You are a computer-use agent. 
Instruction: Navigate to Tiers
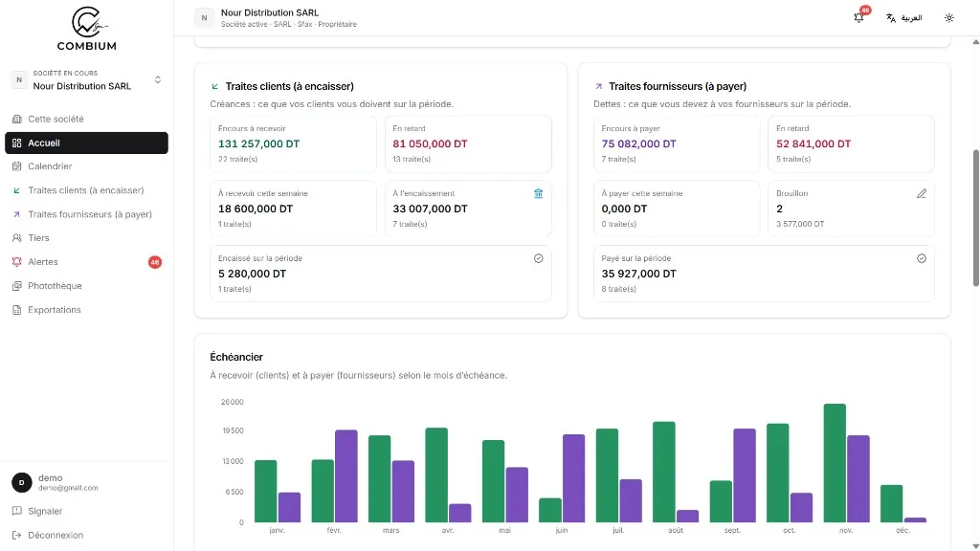(86, 238)
